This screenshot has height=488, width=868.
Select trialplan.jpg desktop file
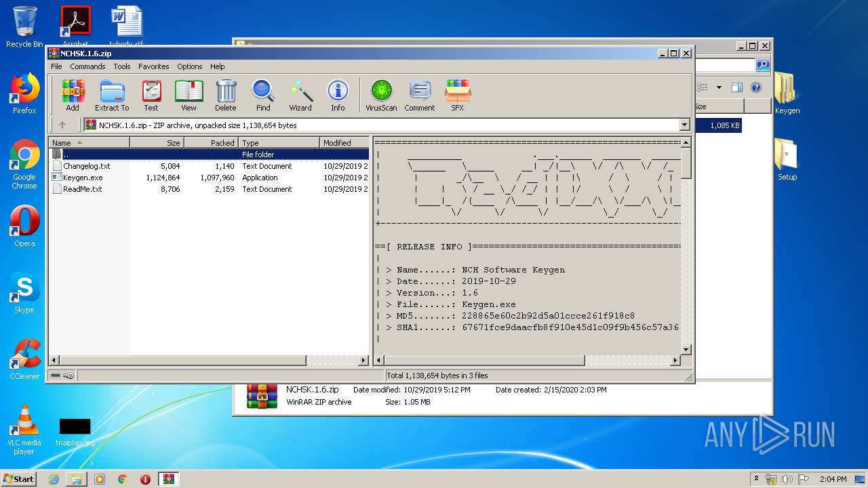75,432
